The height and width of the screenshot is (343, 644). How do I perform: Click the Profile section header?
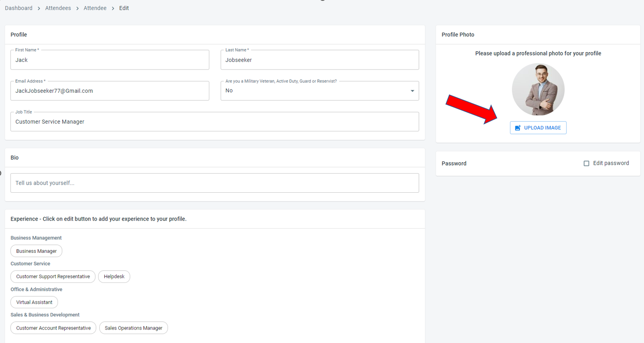pos(19,35)
